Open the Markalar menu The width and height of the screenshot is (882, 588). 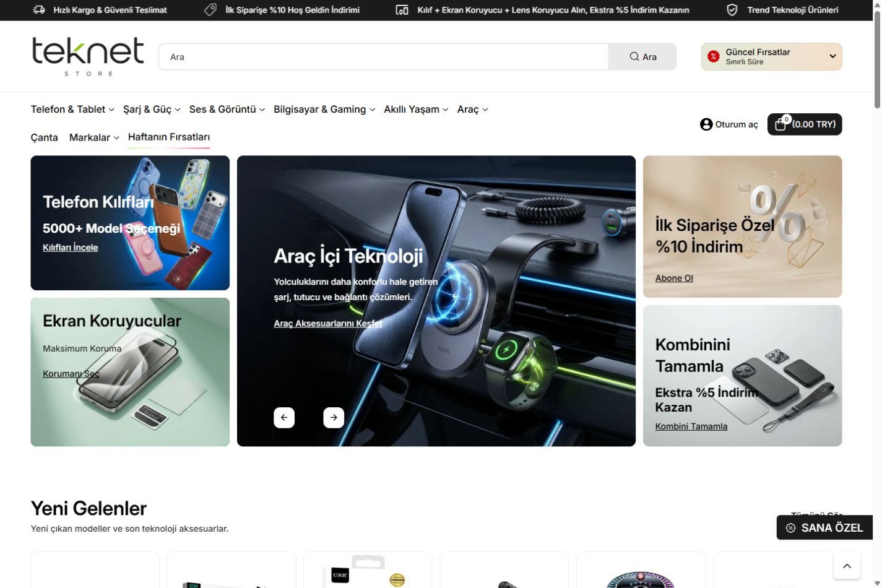[94, 137]
